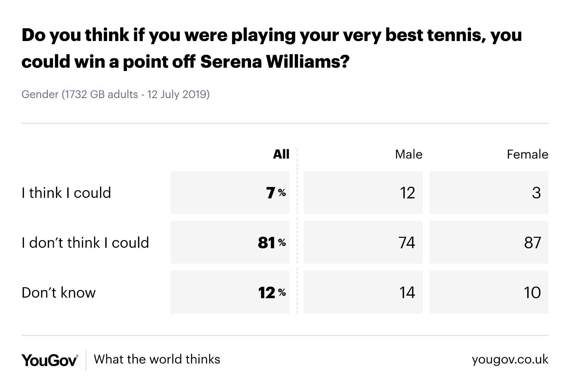The width and height of the screenshot is (570, 392).
Task: Click the Female value 3 cell
Action: (x=489, y=192)
